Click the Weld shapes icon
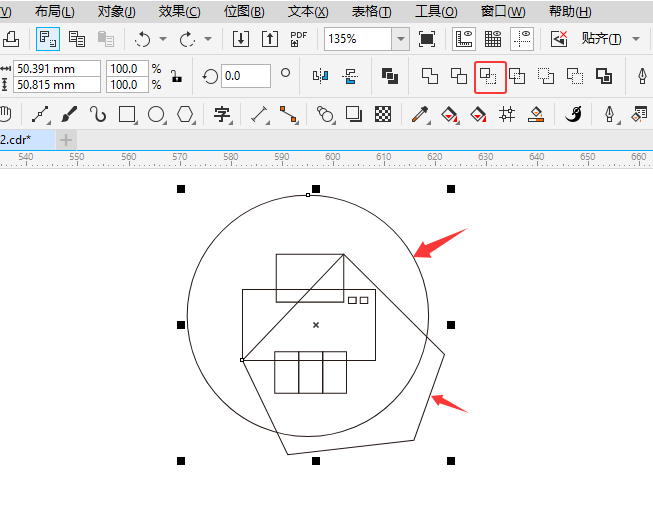The image size is (653, 518). [x=429, y=76]
